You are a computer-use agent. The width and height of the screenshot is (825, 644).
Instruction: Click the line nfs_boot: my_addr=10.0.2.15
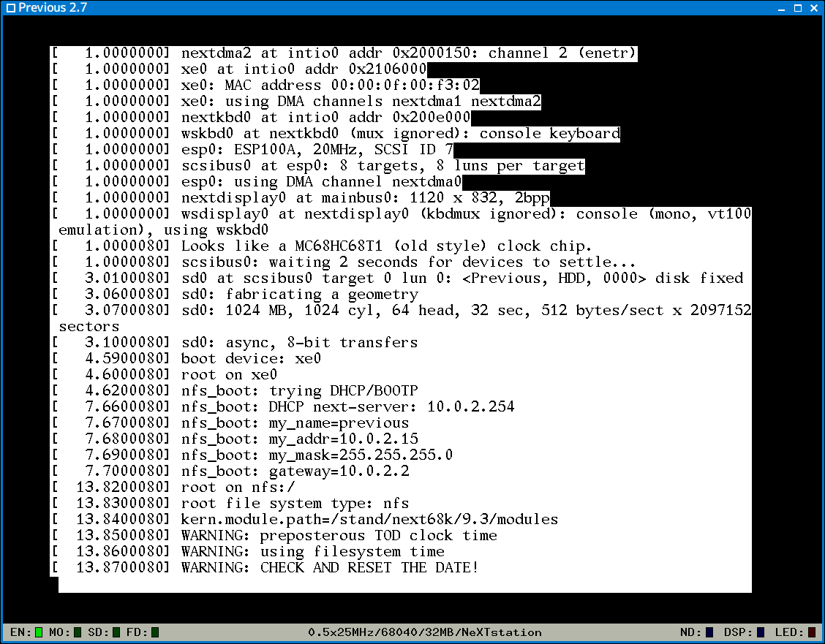(x=235, y=439)
